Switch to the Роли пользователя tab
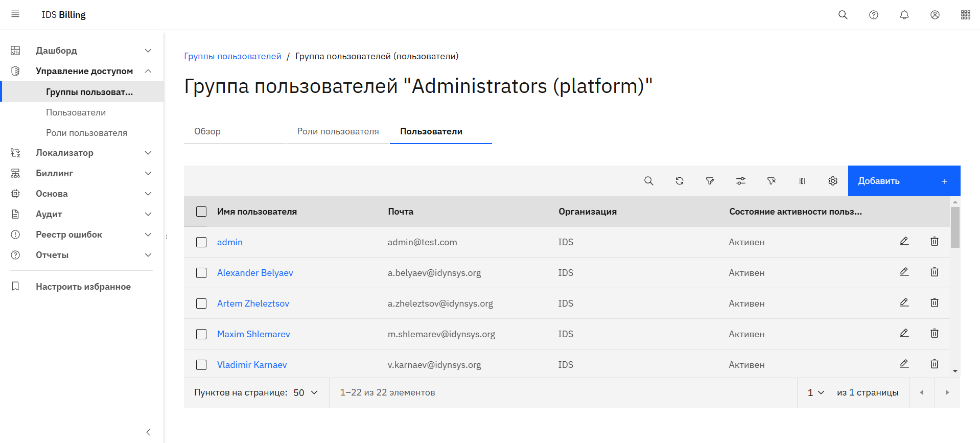The image size is (980, 443). pos(338,131)
